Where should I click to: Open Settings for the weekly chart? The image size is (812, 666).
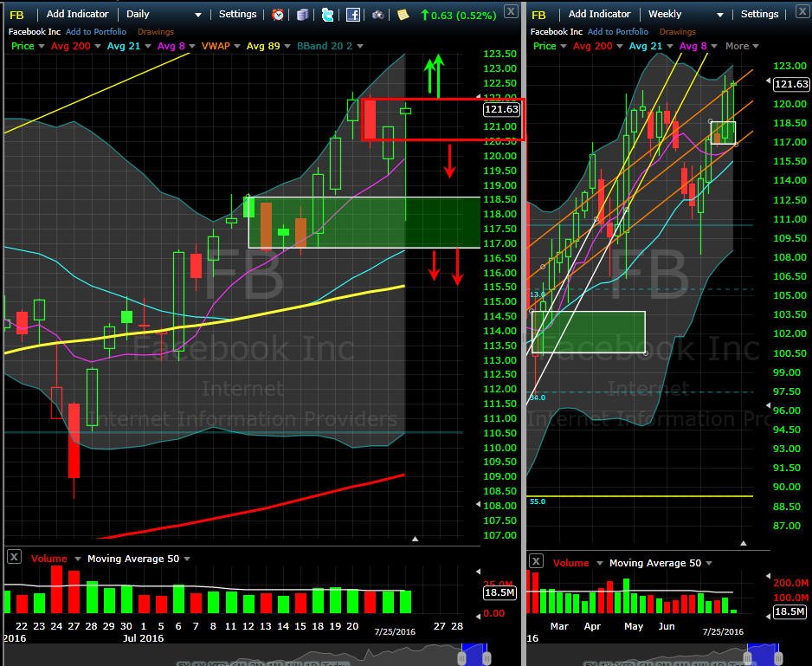759,14
